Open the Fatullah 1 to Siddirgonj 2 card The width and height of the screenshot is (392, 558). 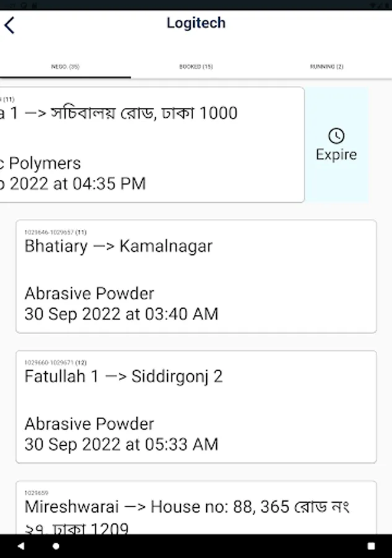pyautogui.click(x=196, y=407)
